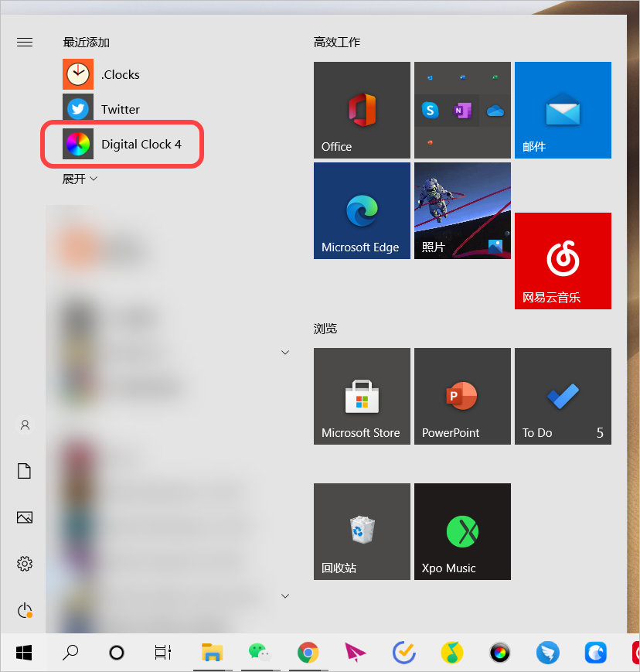Open .Clocks from recently added list
This screenshot has width=640, height=672.
(101, 74)
